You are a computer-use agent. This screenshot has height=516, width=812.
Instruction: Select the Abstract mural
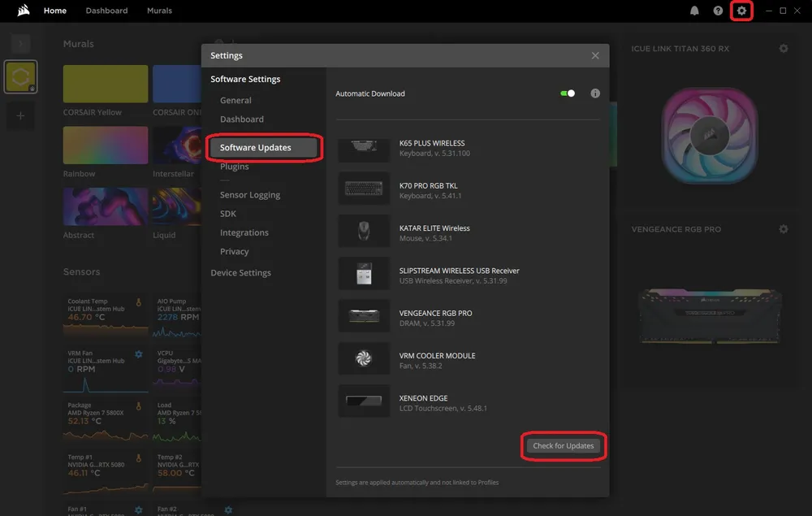point(105,206)
